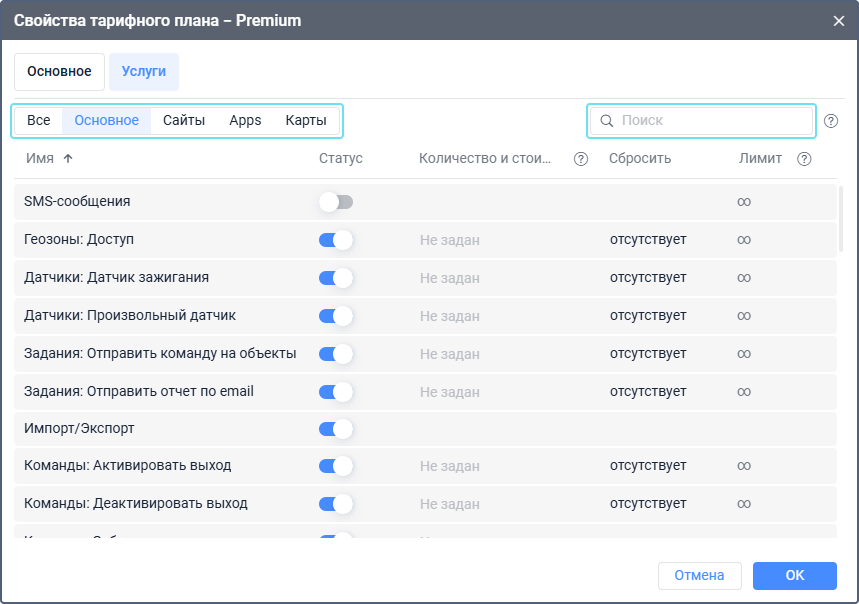Click the infinity limit for Геозоны: Доступ
The image size is (859, 604).
[x=744, y=240]
